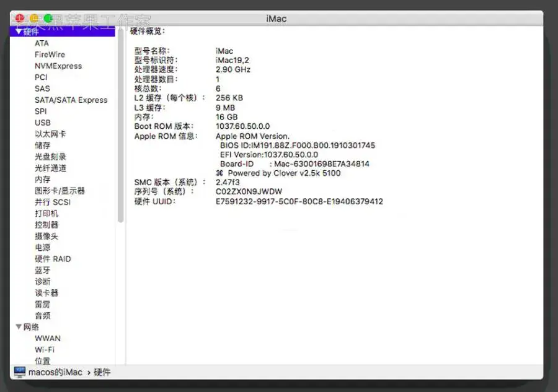Click the green zoom window button
Image resolution: width=558 pixels, height=392 pixels.
(48, 18)
